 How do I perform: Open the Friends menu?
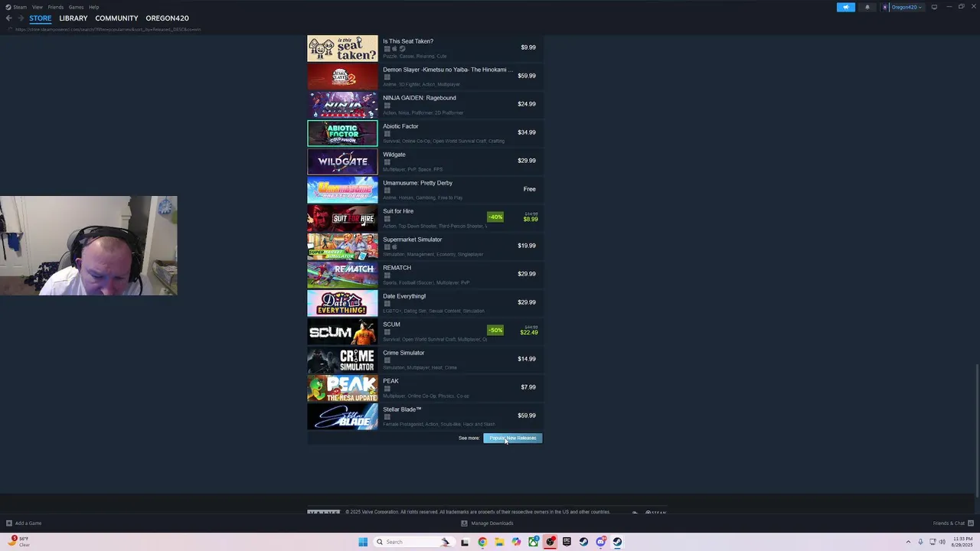click(x=56, y=7)
